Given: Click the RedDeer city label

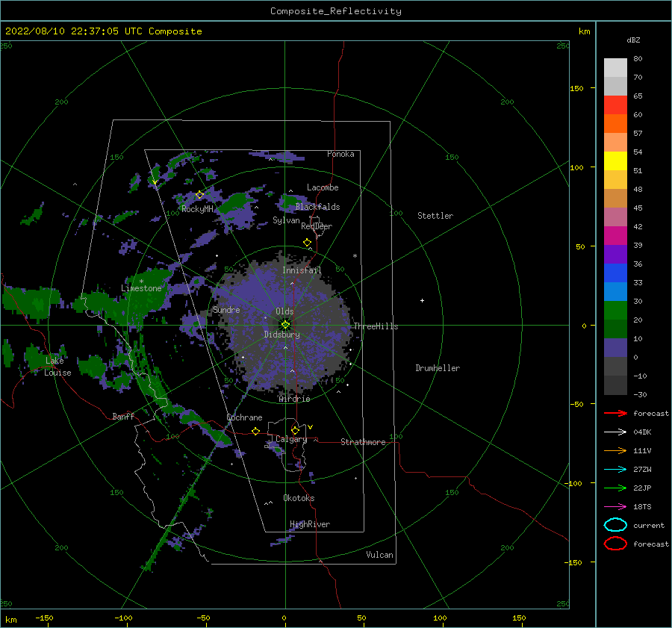Looking at the screenshot, I should [x=317, y=226].
